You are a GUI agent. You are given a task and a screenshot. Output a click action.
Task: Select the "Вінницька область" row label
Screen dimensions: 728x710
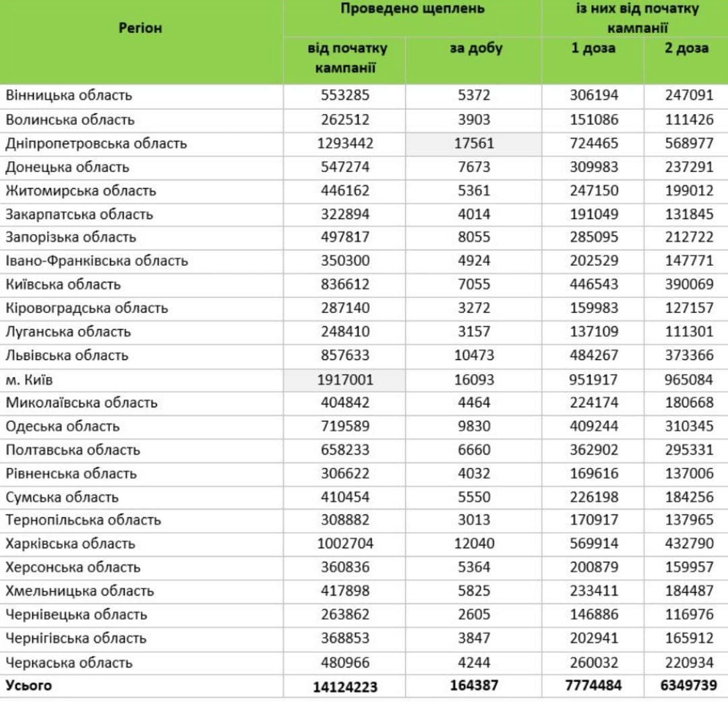coord(69,95)
